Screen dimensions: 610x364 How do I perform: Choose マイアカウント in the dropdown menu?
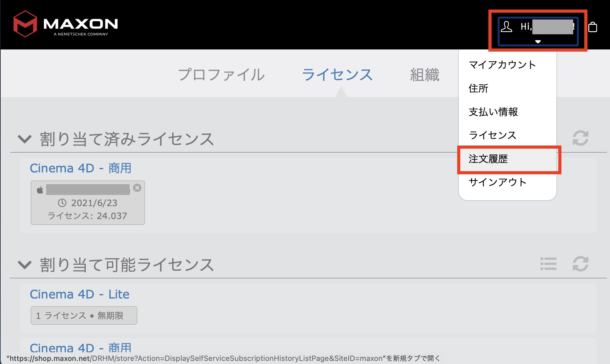tap(502, 65)
